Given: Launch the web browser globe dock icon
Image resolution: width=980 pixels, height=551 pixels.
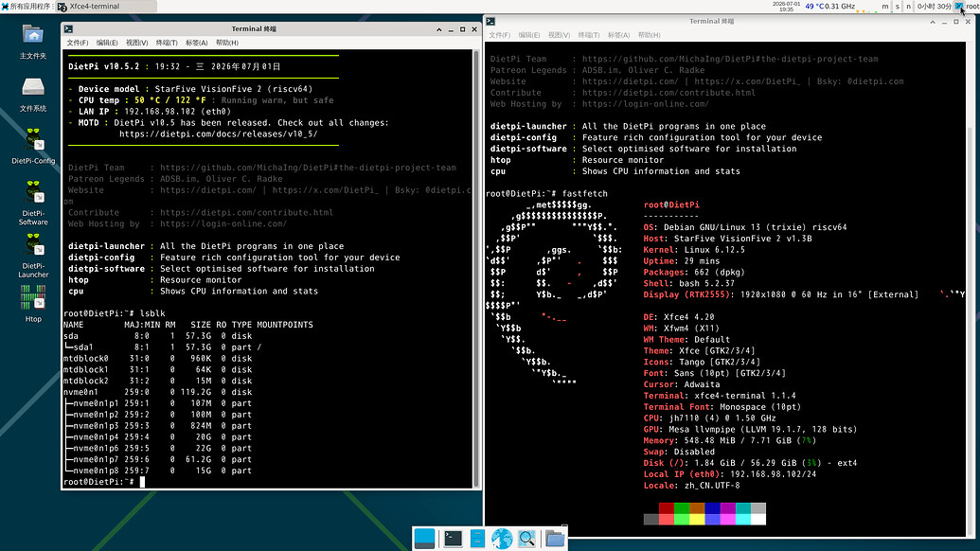Looking at the screenshot, I should point(502,539).
